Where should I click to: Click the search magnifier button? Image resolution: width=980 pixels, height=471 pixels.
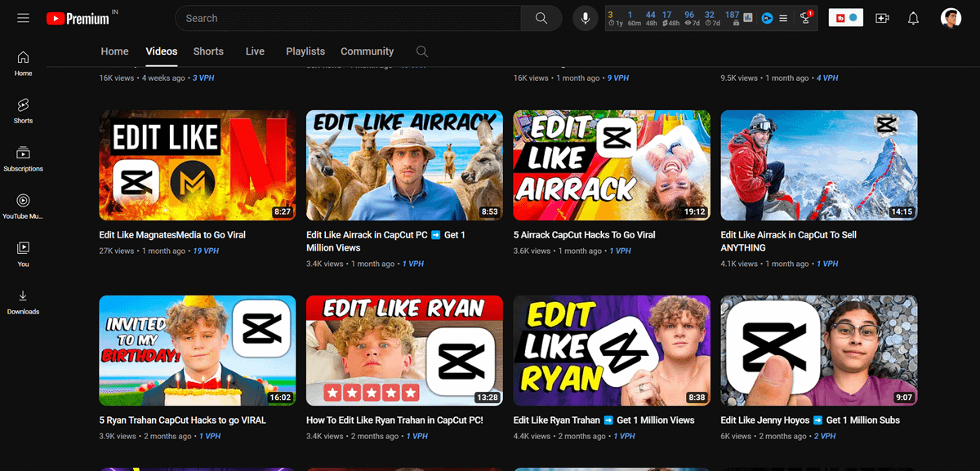(541, 18)
